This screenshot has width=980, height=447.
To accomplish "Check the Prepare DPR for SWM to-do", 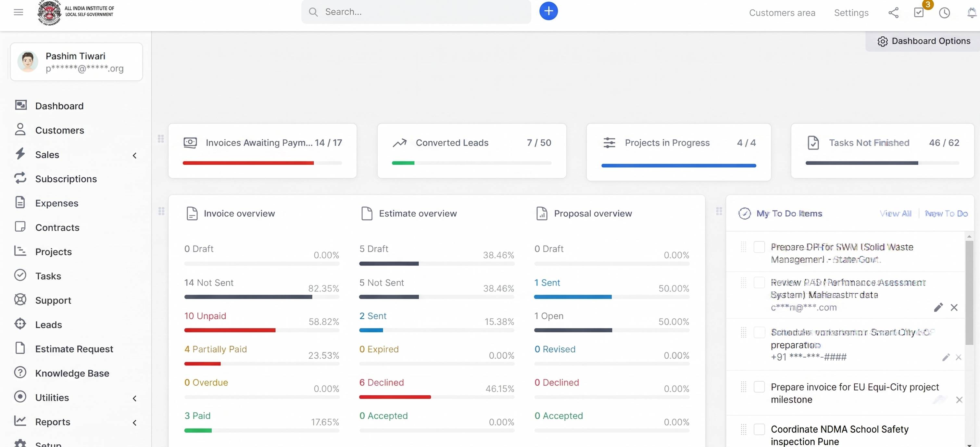I will click(759, 247).
